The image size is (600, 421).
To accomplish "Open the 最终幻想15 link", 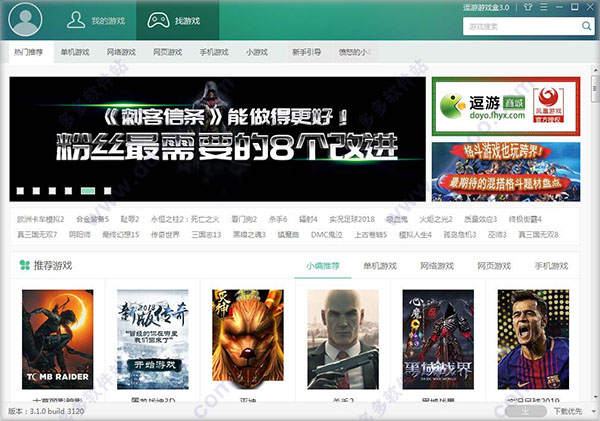I will 121,234.
